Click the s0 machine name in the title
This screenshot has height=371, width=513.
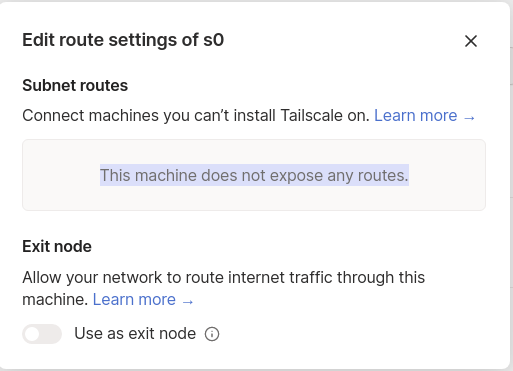point(214,40)
